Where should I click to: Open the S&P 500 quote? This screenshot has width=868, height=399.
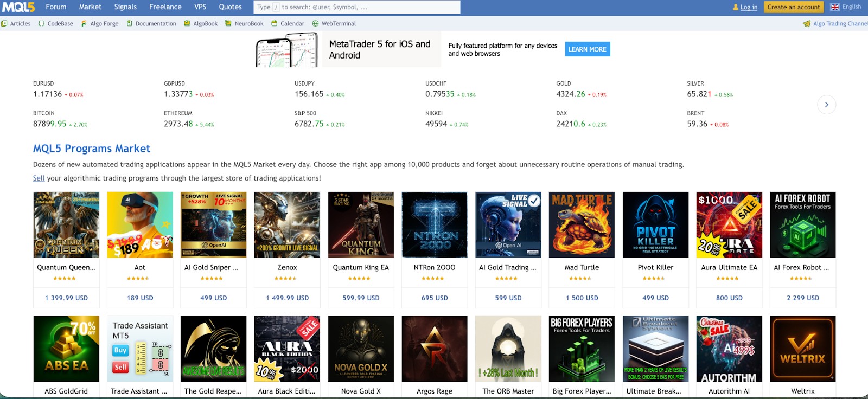pyautogui.click(x=320, y=119)
